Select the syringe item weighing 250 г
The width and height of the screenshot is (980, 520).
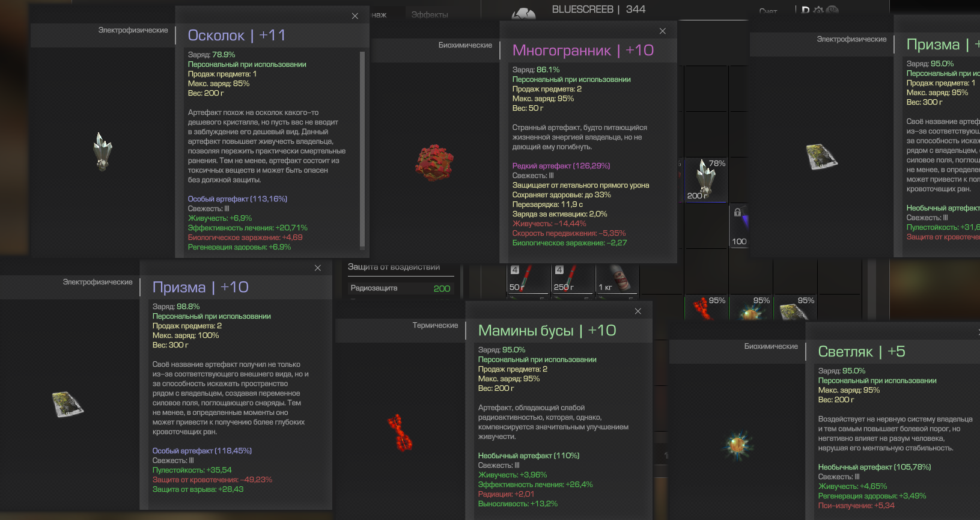[x=573, y=278]
